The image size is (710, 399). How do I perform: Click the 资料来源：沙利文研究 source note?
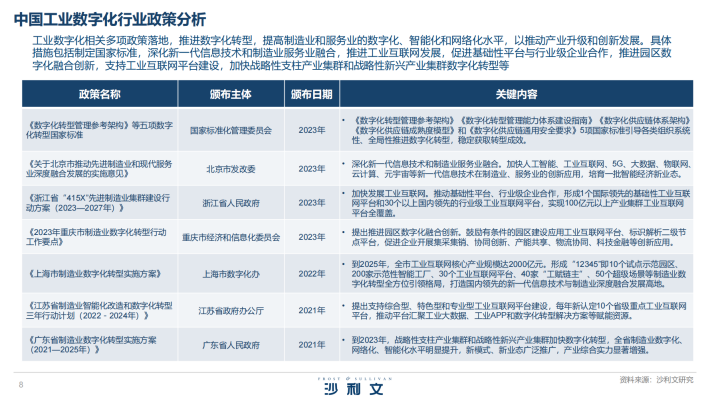656,380
